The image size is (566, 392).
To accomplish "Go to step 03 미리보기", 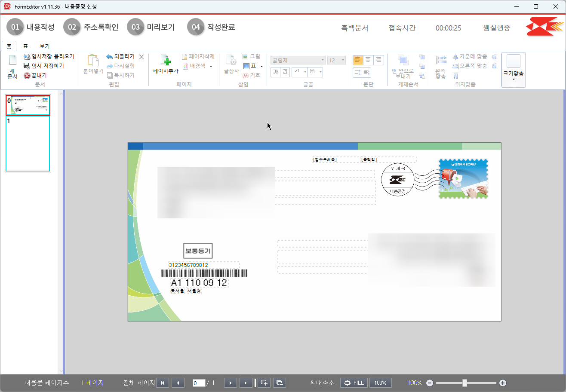I will click(151, 27).
